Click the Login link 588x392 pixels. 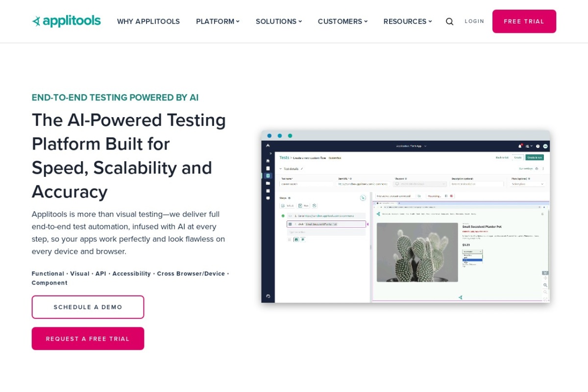point(474,22)
